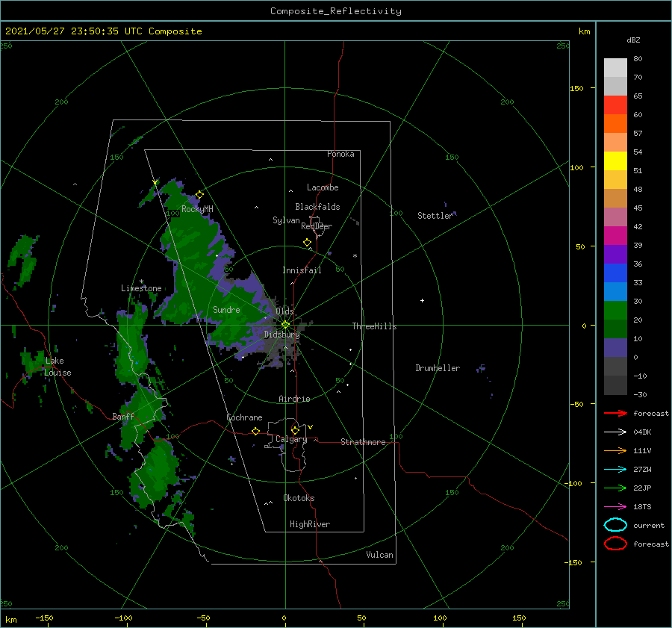Select the white 04DK arrow in legend
The height and width of the screenshot is (628, 672).
[615, 432]
